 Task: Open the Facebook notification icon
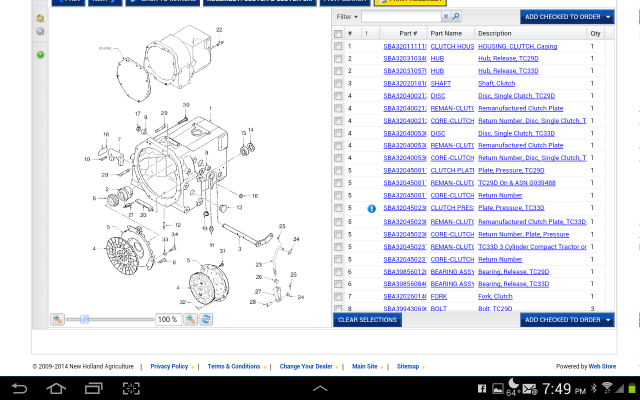(x=482, y=389)
